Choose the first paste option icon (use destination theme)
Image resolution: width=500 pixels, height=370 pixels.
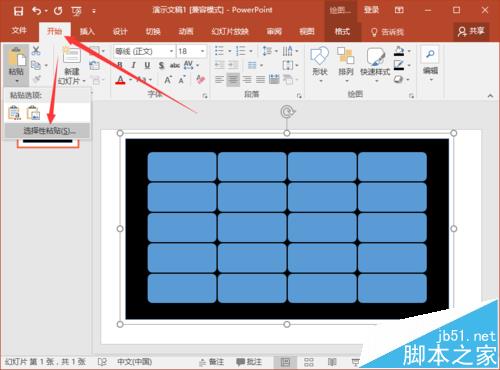[x=14, y=113]
